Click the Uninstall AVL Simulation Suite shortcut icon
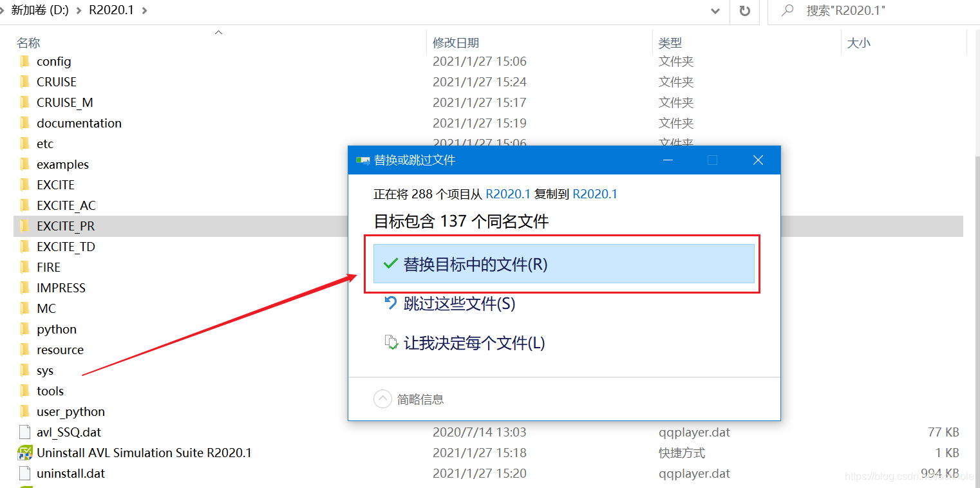 26,453
